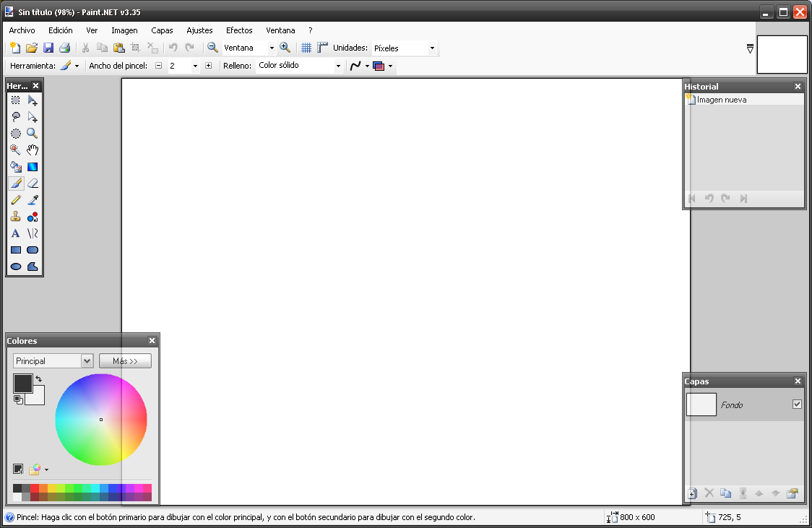The height and width of the screenshot is (528, 812).
Task: Open the Edición menu
Action: pos(61,30)
